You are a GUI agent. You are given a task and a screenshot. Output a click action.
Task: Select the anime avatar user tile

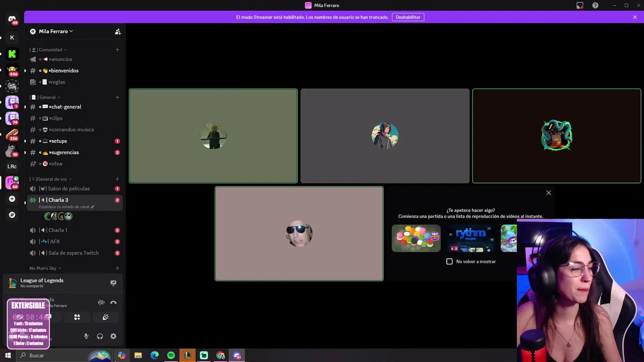pyautogui.click(x=385, y=136)
